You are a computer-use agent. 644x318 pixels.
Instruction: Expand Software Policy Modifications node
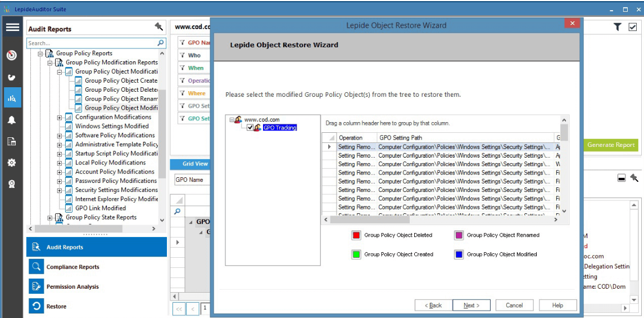pos(60,135)
